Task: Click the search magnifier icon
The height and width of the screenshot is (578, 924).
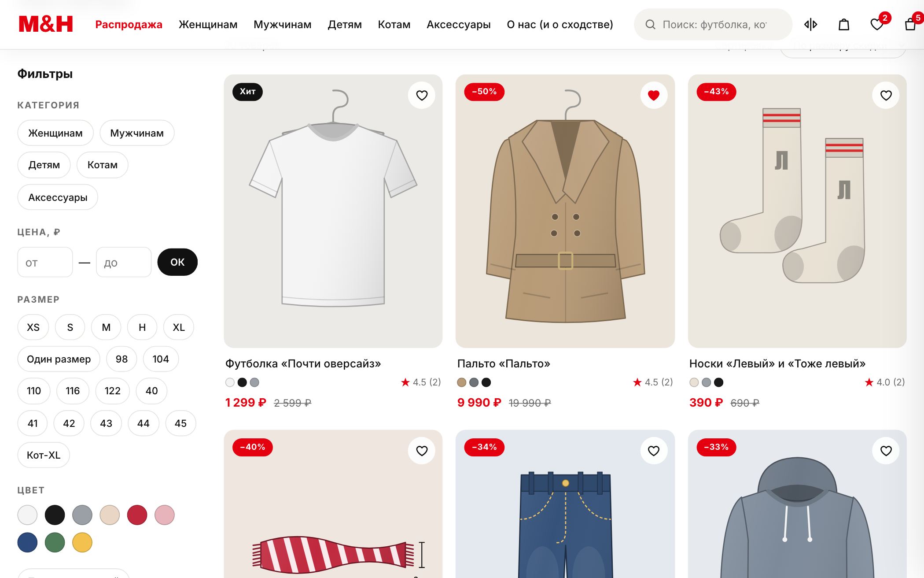Action: click(x=650, y=25)
